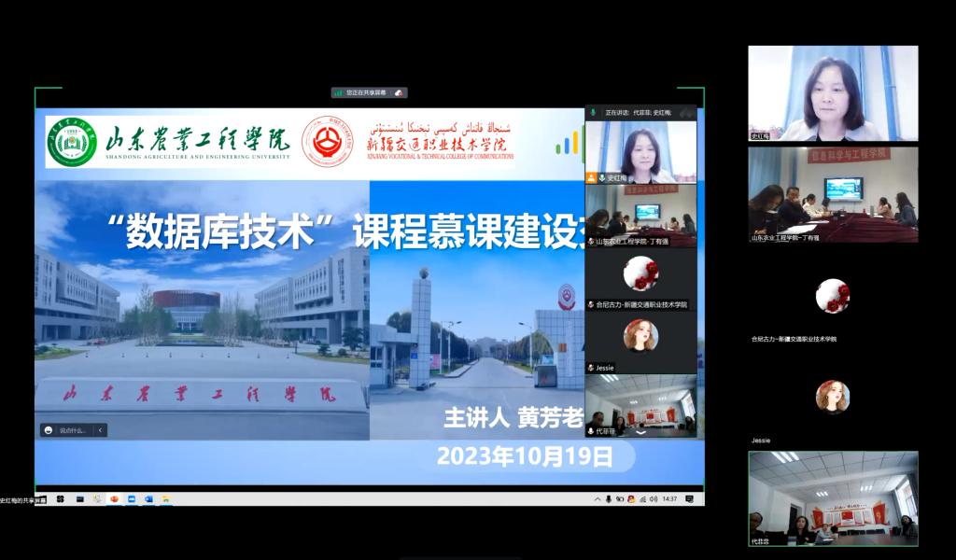This screenshot has width=956, height=560.
Task: Expand participant list with bottom chevron
Action: (640, 433)
